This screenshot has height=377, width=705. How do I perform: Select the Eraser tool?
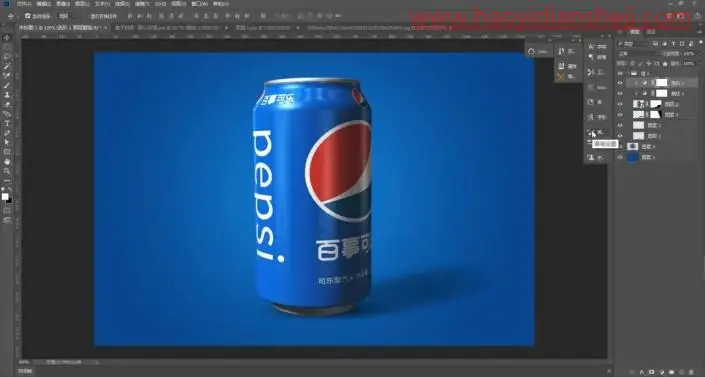pos(7,104)
